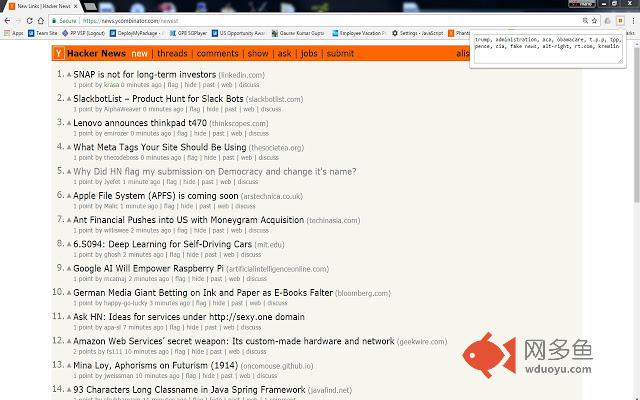Upvote What Meta Tags Your Site story
640x400 pixels.
point(69,147)
